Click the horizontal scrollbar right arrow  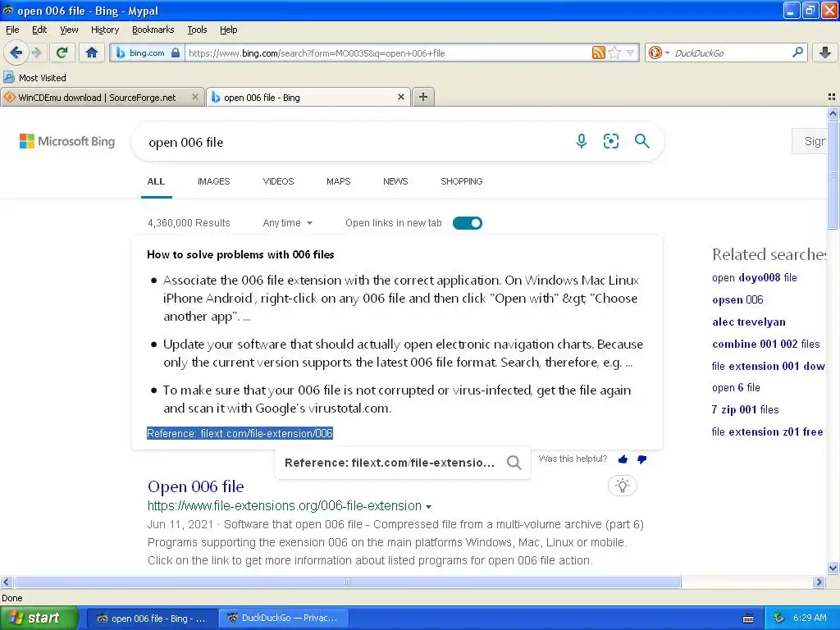[x=819, y=582]
